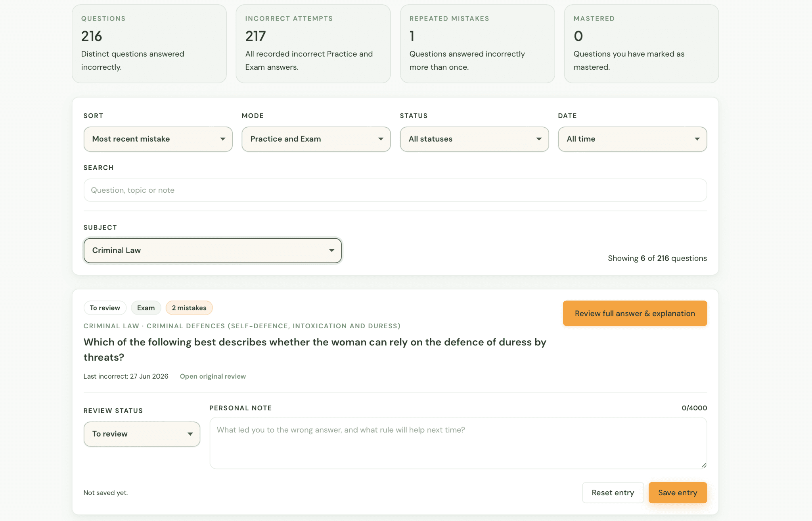Open the Status dropdown showing All statuses
Screen dimensions: 812x521
(x=474, y=139)
